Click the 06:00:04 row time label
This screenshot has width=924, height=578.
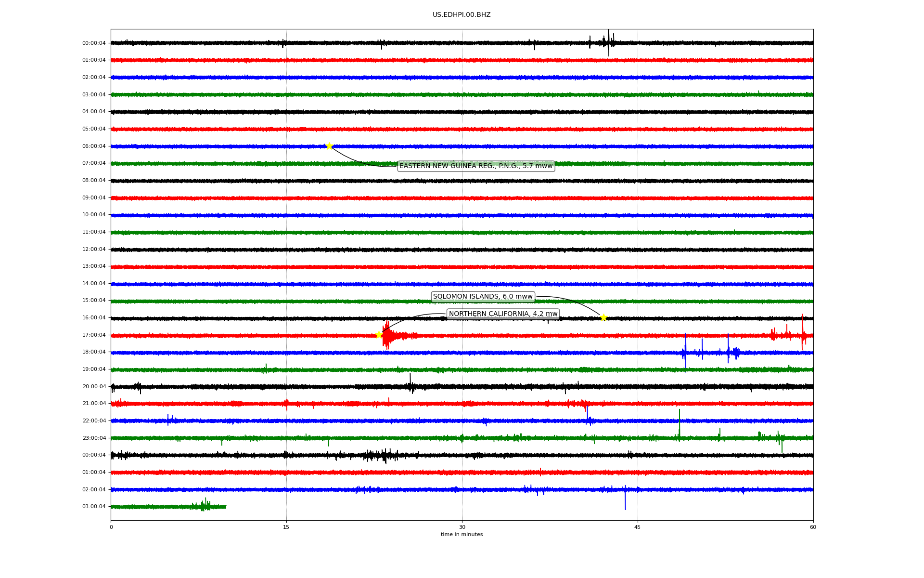coord(94,146)
